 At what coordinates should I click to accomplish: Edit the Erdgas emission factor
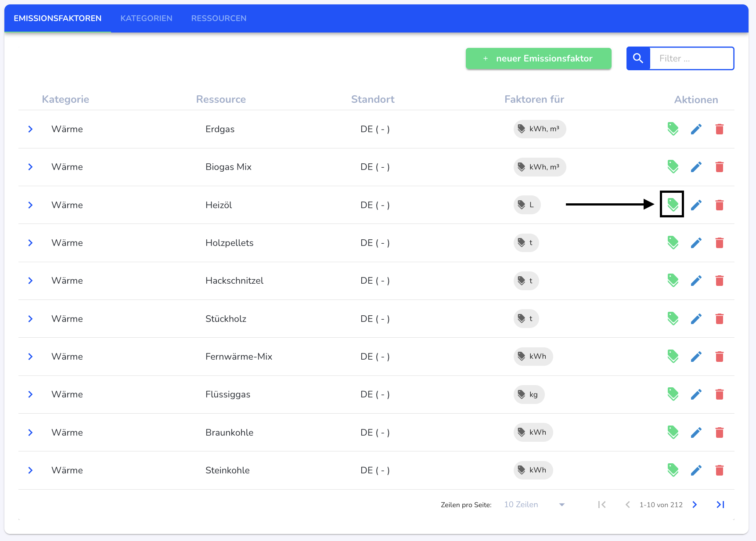696,129
